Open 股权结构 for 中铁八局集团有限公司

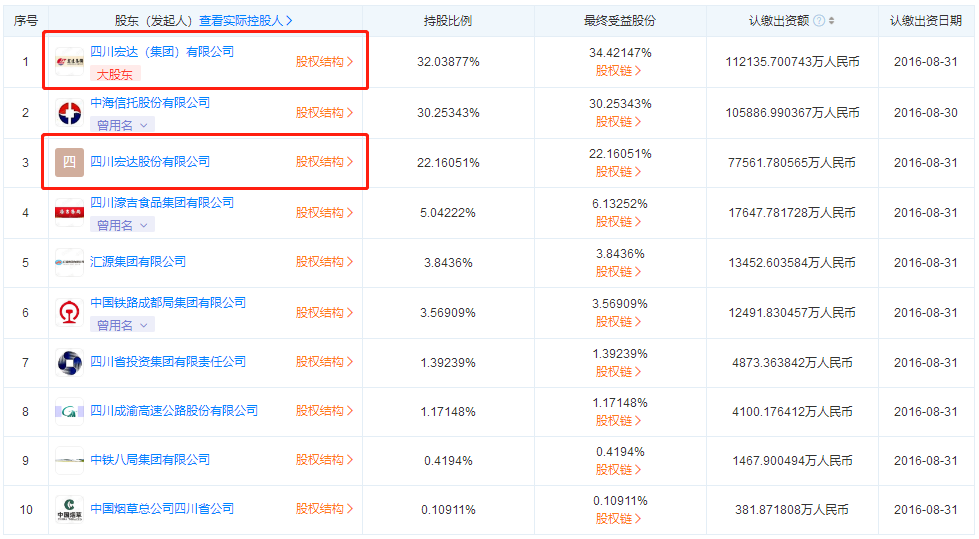coord(325,460)
